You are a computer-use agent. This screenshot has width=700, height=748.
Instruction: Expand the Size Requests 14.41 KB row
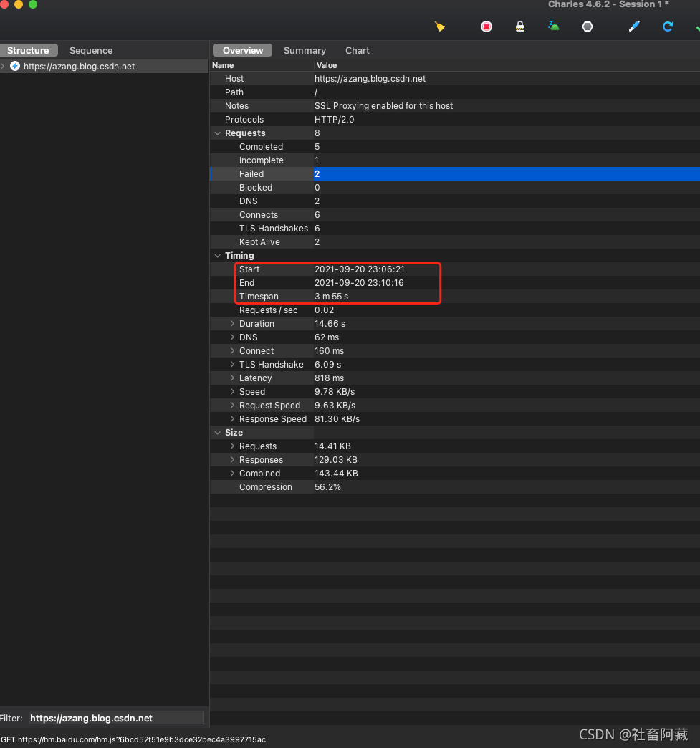tap(232, 446)
